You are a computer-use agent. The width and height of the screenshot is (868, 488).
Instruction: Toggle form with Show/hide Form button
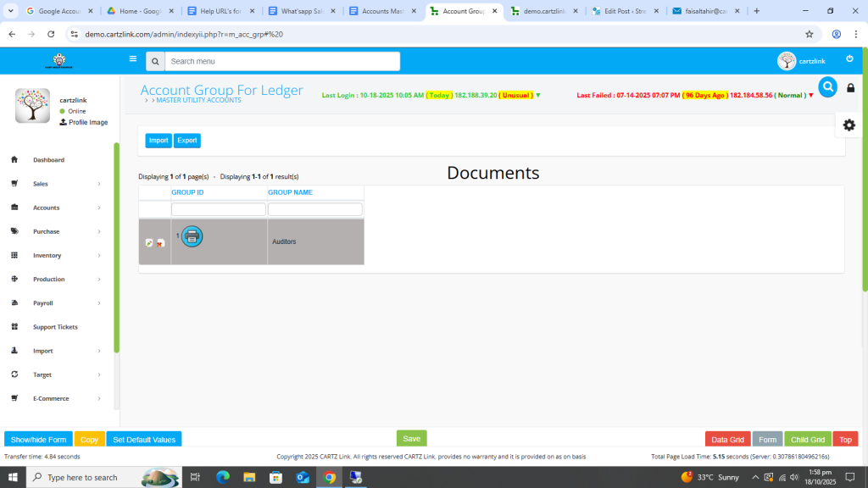click(38, 440)
